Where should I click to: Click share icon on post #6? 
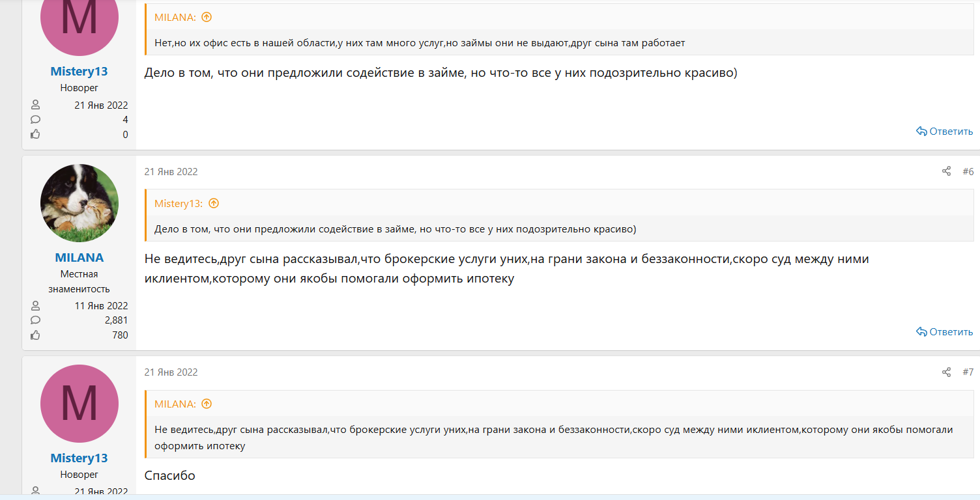(x=946, y=171)
